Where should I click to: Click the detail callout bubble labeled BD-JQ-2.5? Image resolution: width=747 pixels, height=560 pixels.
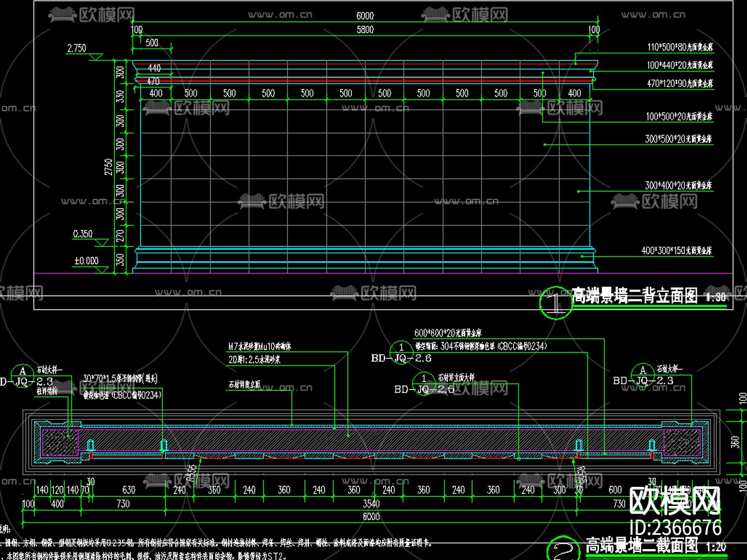(x=424, y=379)
